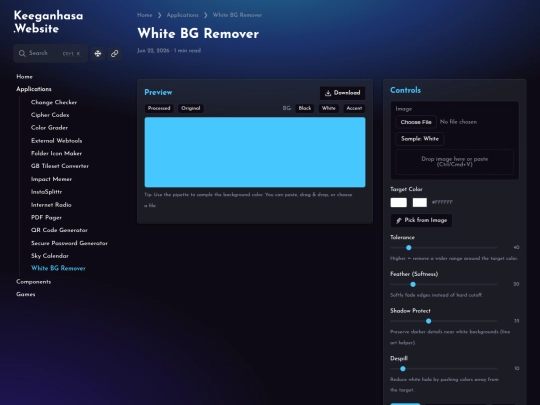Open Sky Calendar application
540x405 pixels.
pos(50,256)
